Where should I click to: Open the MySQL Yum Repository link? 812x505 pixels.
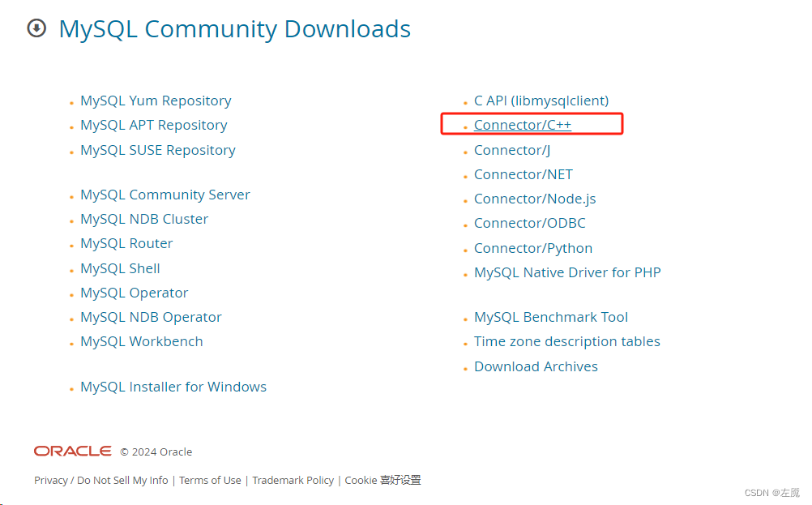[x=155, y=101]
